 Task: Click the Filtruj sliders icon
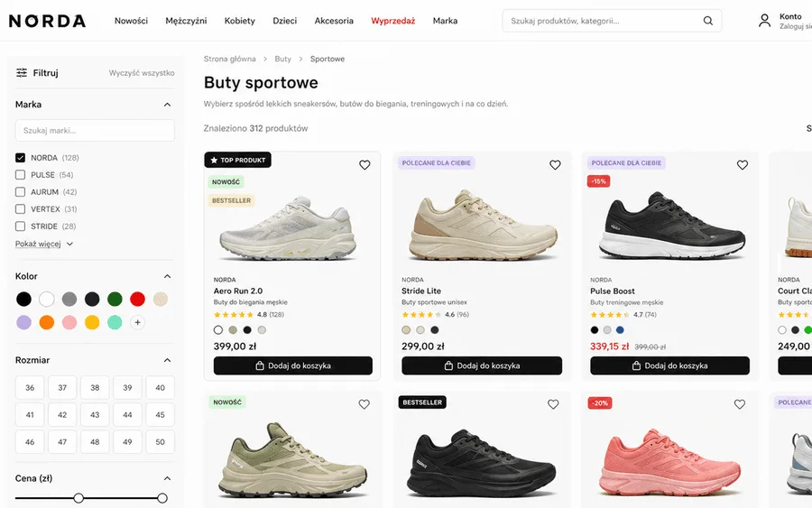pos(22,72)
